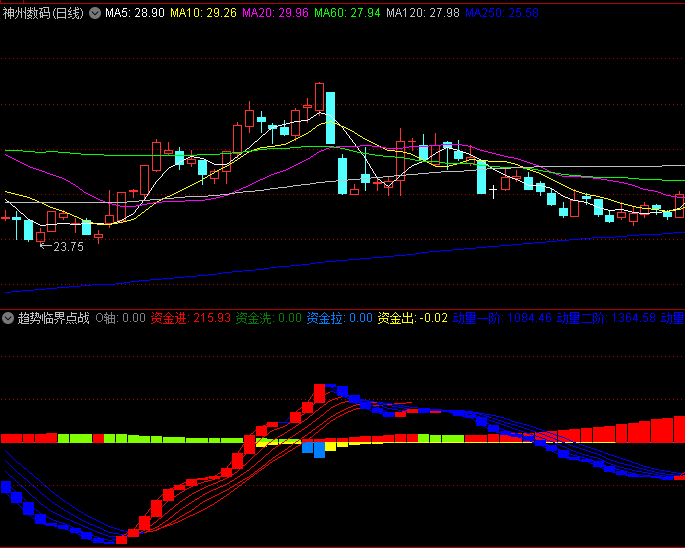Select the MA250: 25.58 label
Image resolution: width=685 pixels, height=548 pixels.
(502, 13)
